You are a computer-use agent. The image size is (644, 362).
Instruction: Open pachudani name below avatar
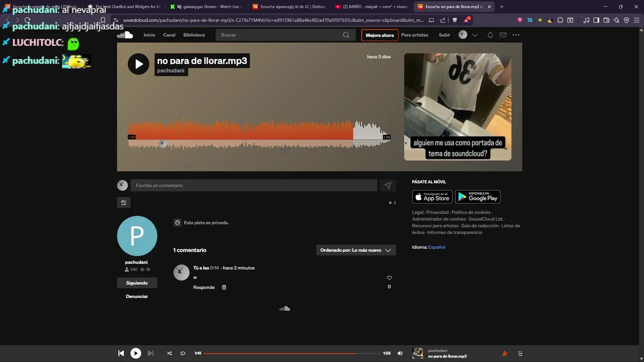[x=136, y=262]
